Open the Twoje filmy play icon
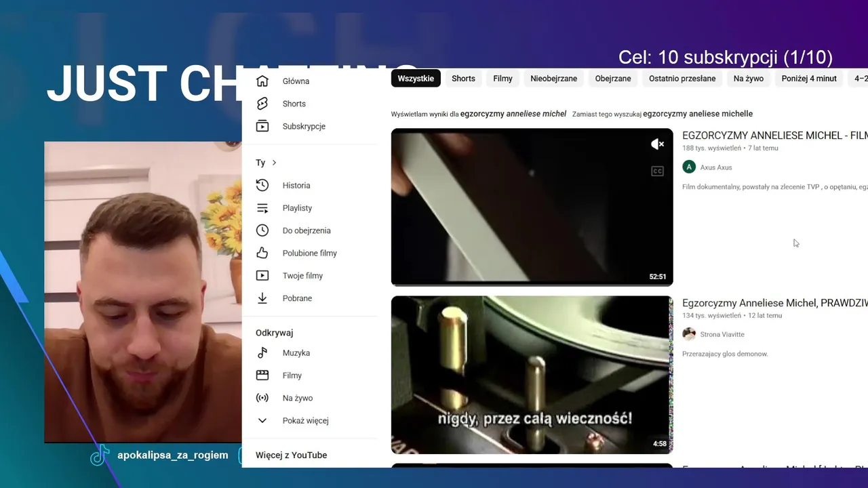The width and height of the screenshot is (868, 488). [262, 276]
